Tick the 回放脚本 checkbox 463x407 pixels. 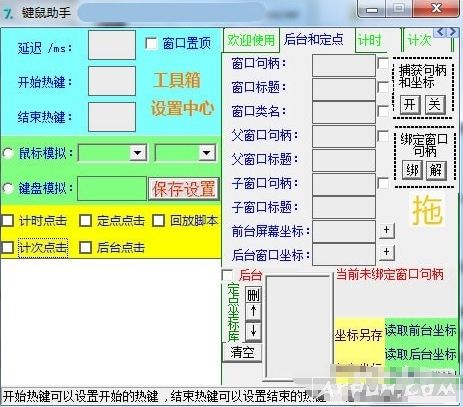[159, 220]
